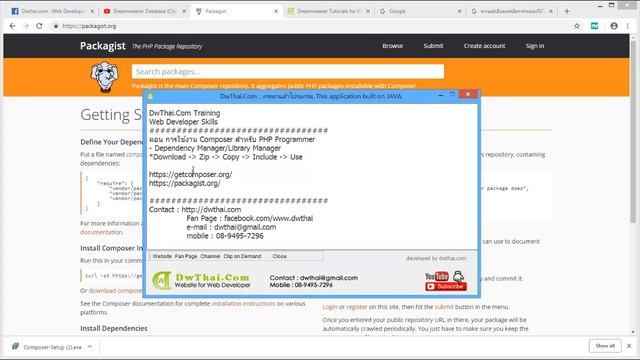Close the Google tab

(459, 11)
